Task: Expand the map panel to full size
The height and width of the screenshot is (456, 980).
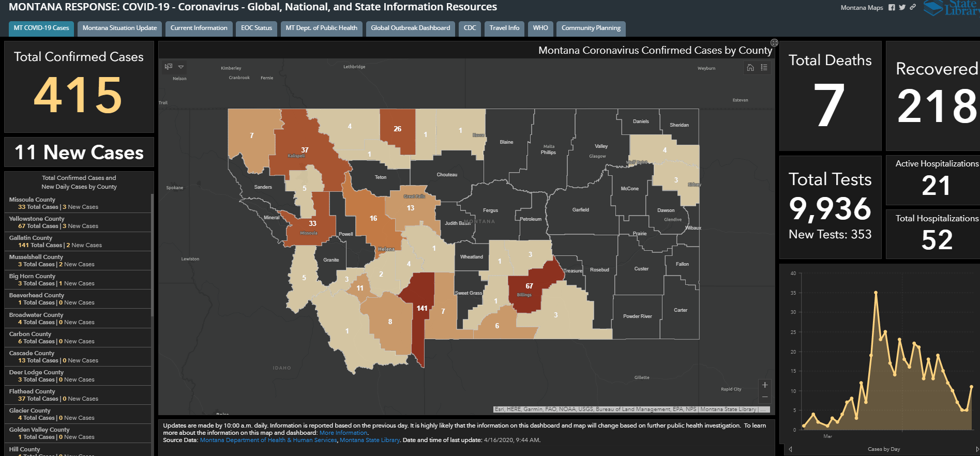Action: tap(774, 42)
